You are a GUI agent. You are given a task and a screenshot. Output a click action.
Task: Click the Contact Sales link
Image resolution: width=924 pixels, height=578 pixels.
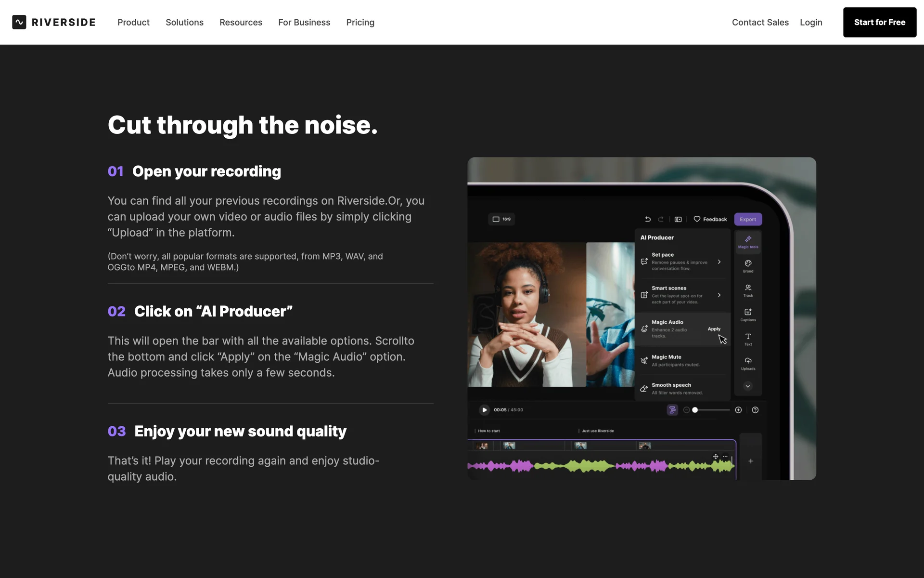coord(760,22)
